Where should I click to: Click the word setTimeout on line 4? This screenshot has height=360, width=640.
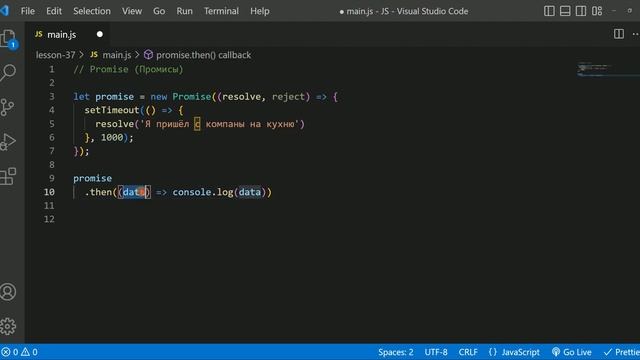click(112, 110)
